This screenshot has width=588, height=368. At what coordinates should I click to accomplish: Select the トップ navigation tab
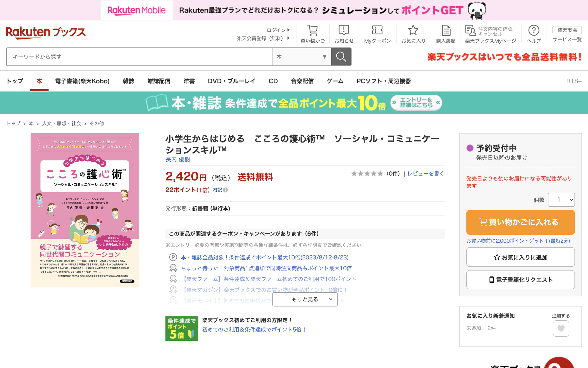pos(15,81)
